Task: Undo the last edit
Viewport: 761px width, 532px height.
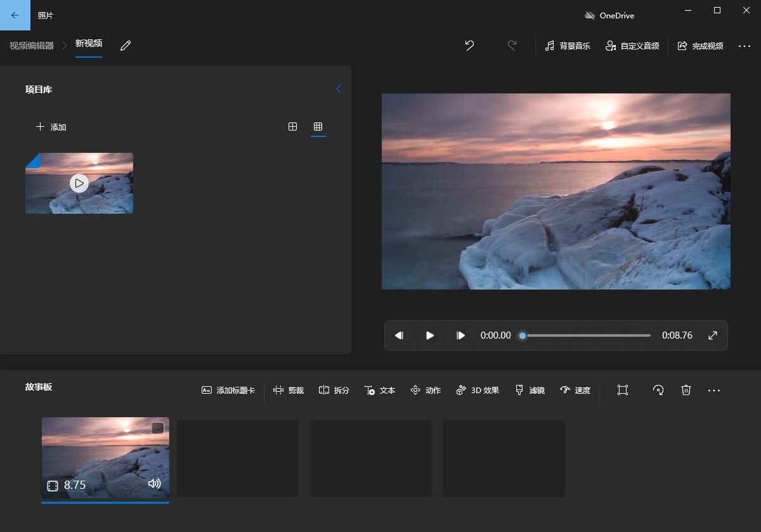Action: (469, 46)
